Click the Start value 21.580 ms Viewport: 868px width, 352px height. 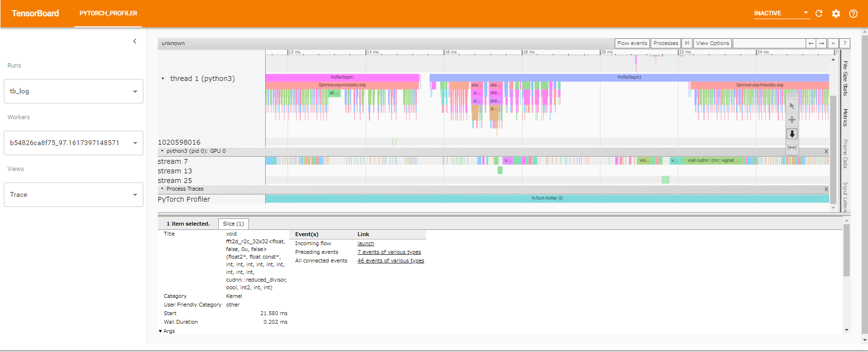click(x=274, y=314)
